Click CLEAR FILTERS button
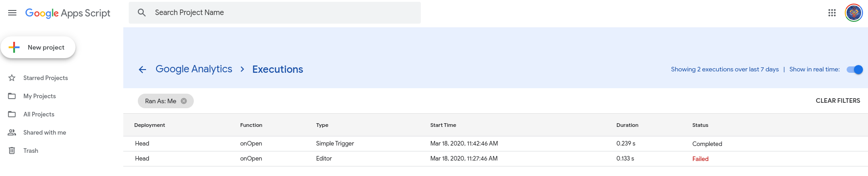 [x=838, y=101]
